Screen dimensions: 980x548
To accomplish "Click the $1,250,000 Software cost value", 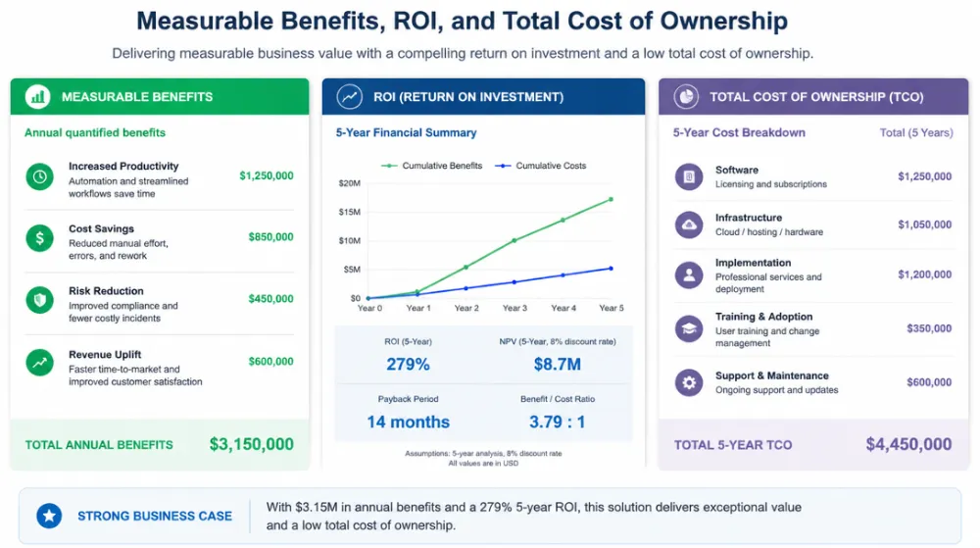I will 924,176.
